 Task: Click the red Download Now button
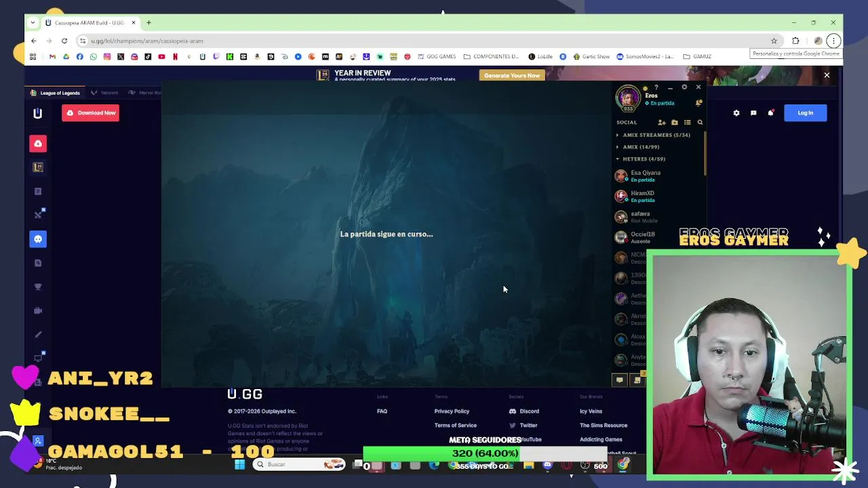(90, 113)
